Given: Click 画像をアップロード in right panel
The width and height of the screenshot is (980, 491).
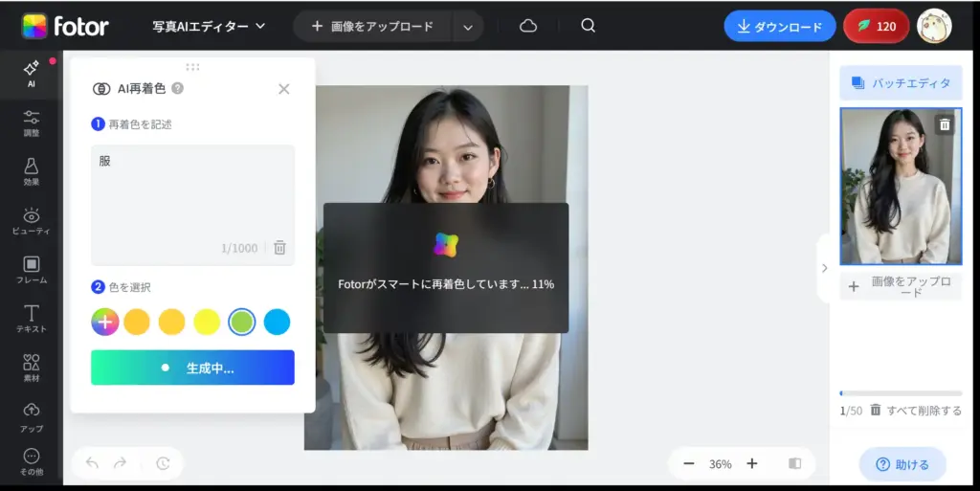Looking at the screenshot, I should (901, 287).
